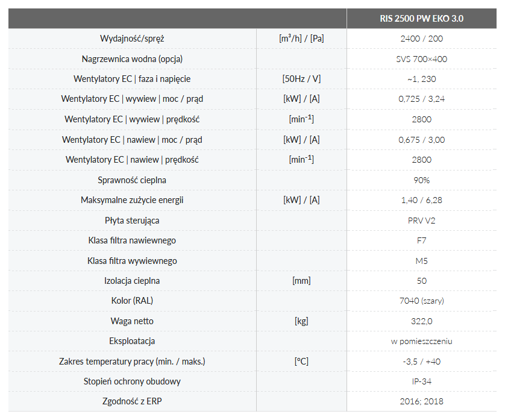The image size is (505, 420).
Task: Click the SVS 700×400 value
Action: pos(421,59)
